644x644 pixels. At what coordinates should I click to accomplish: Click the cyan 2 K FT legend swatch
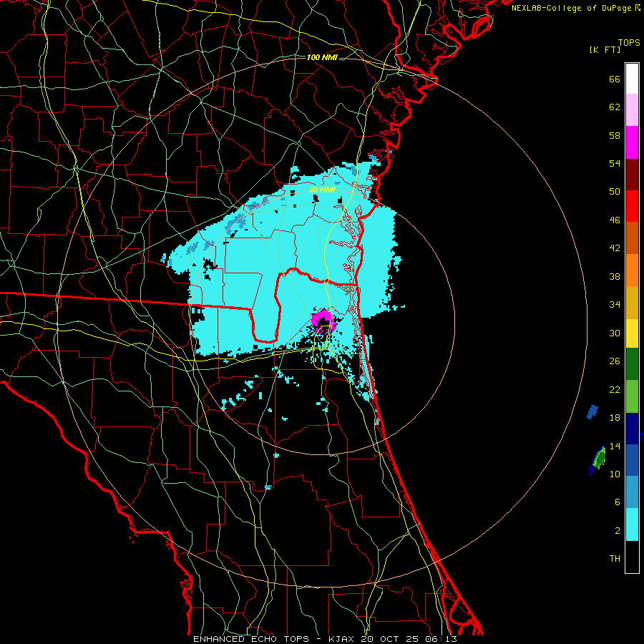click(x=632, y=525)
